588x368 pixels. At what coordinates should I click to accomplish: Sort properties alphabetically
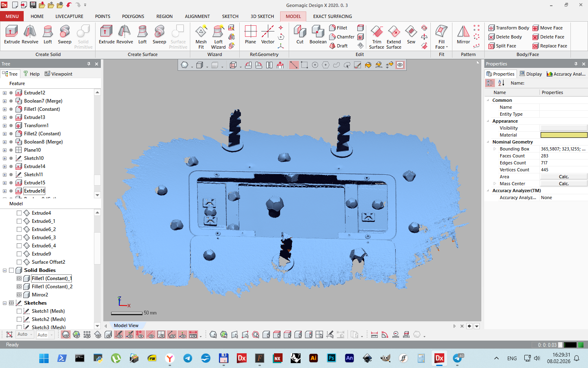pyautogui.click(x=501, y=83)
